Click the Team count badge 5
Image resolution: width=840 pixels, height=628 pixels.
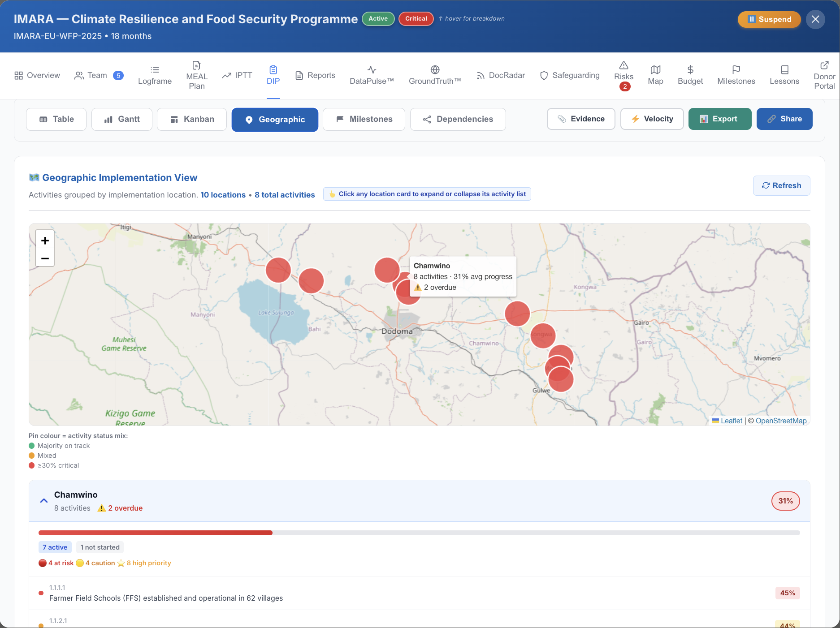click(118, 75)
